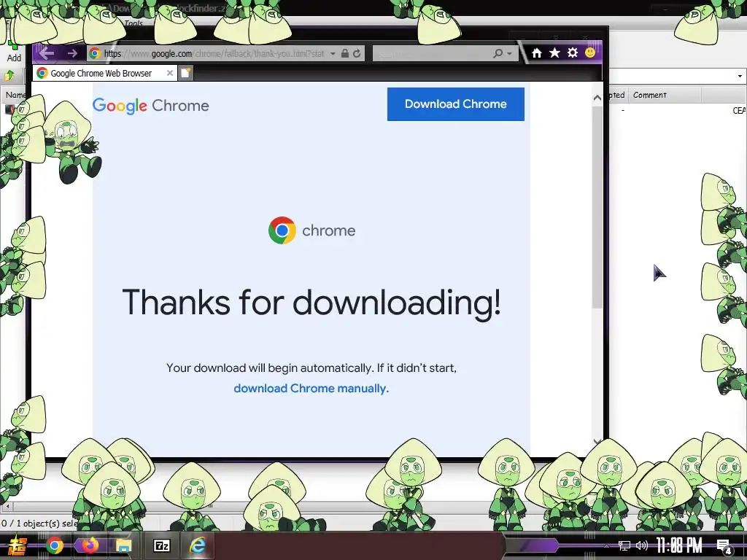Image resolution: width=747 pixels, height=560 pixels.
Task: Click the Add button in the 7-Zip toolbar
Action: point(14,52)
